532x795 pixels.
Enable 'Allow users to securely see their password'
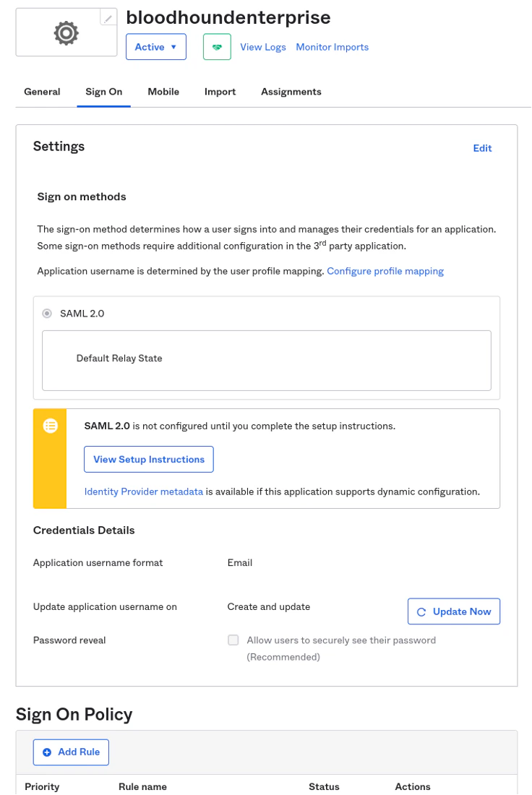click(x=233, y=640)
